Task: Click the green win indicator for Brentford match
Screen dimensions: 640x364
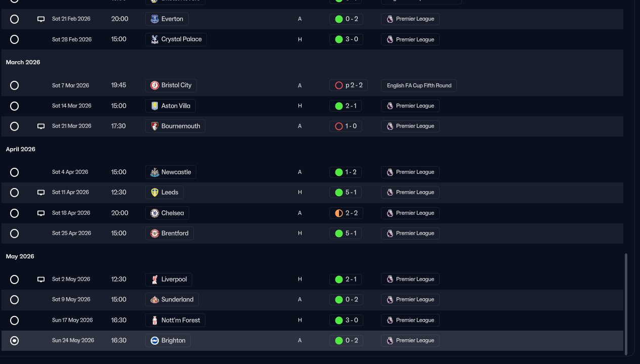Action: 339,234
